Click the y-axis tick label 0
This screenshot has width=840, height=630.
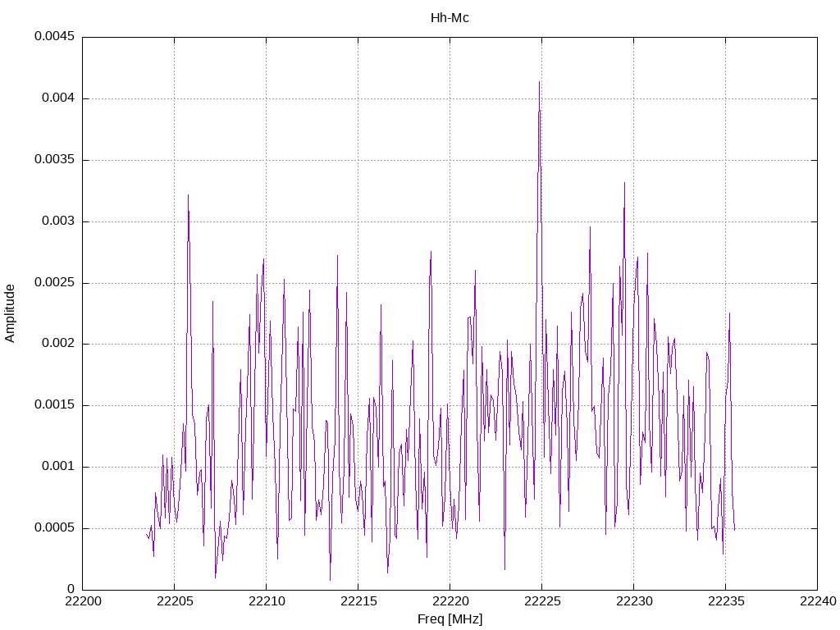point(71,589)
